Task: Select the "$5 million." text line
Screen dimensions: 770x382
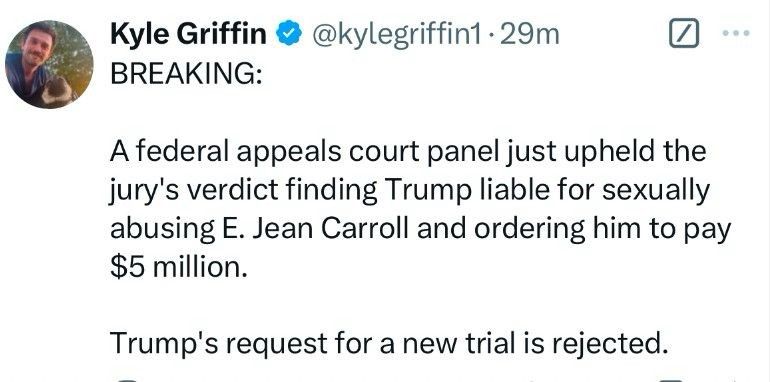Action: pos(179,267)
